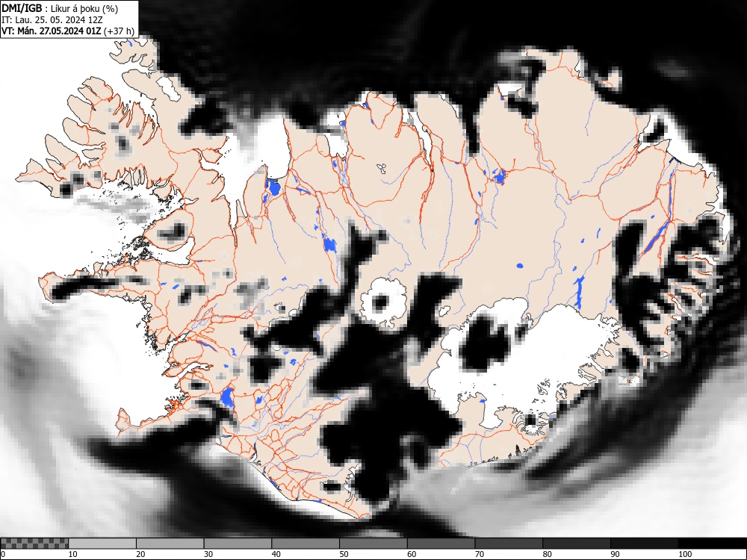Click the '70' legend scale label
This screenshot has width=747, height=560.
(x=479, y=554)
